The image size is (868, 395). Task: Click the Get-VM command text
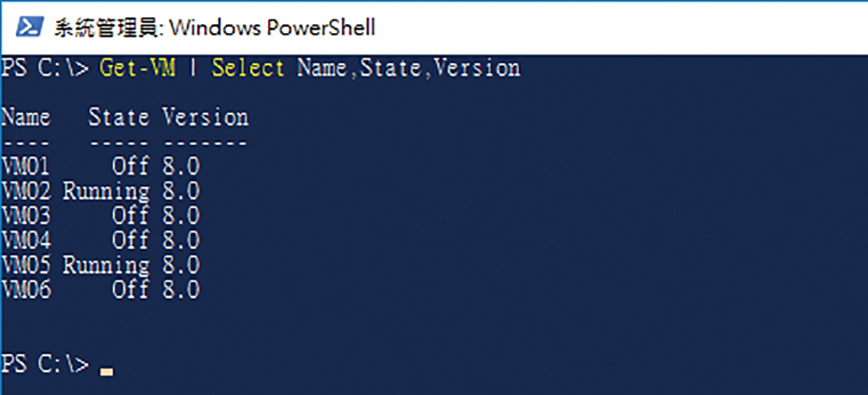click(137, 68)
